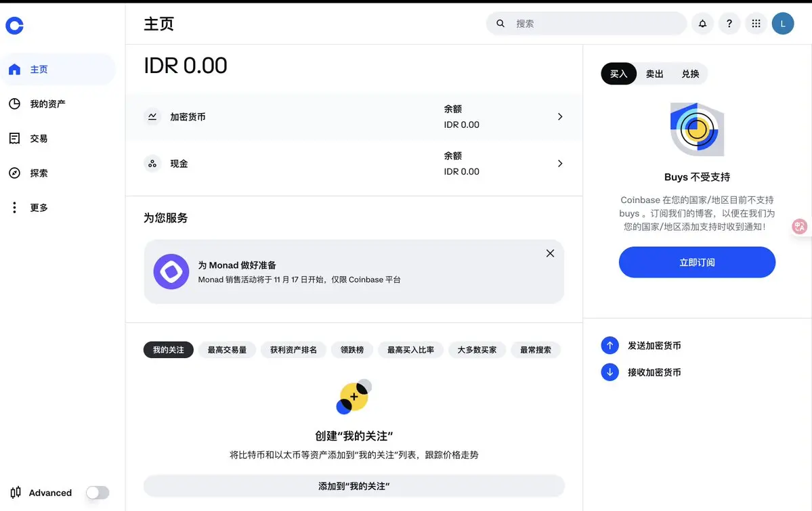Click the Monad purple logo

(x=171, y=271)
